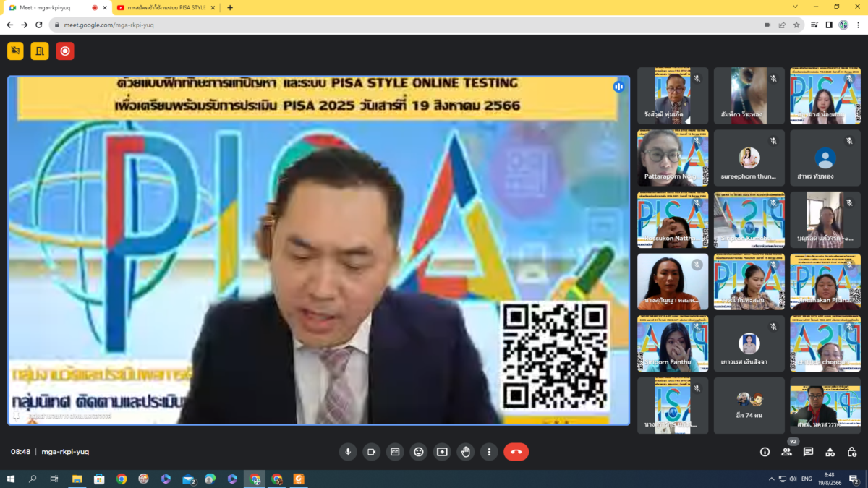Click the system tray volume icon
The height and width of the screenshot is (488, 868).
coord(793,479)
